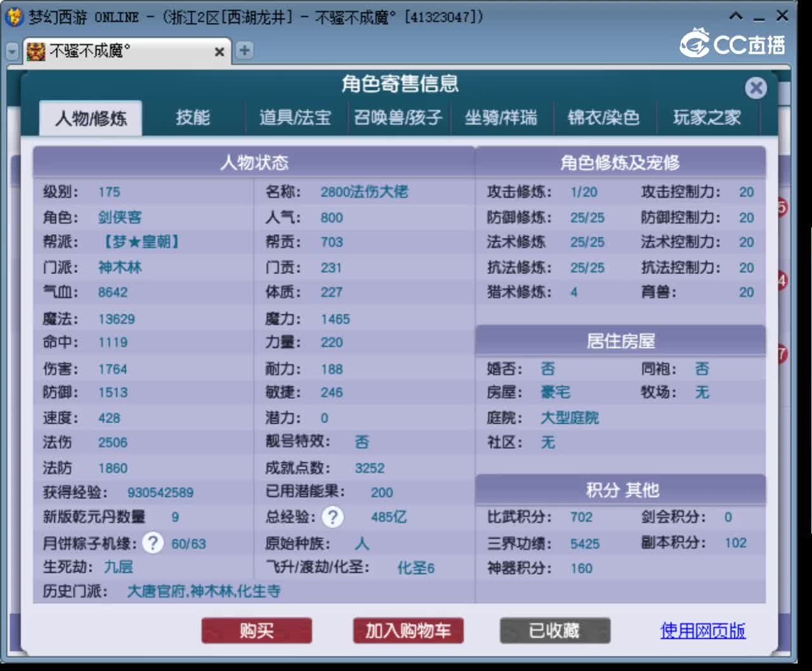Add a new tab with plus button
812x671 pixels.
click(244, 50)
